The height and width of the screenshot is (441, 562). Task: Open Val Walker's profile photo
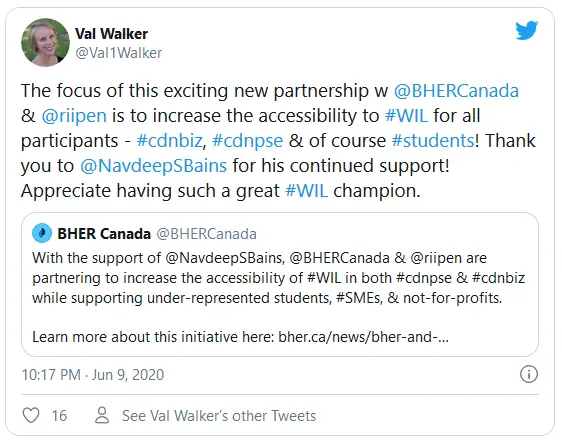pyautogui.click(x=46, y=42)
